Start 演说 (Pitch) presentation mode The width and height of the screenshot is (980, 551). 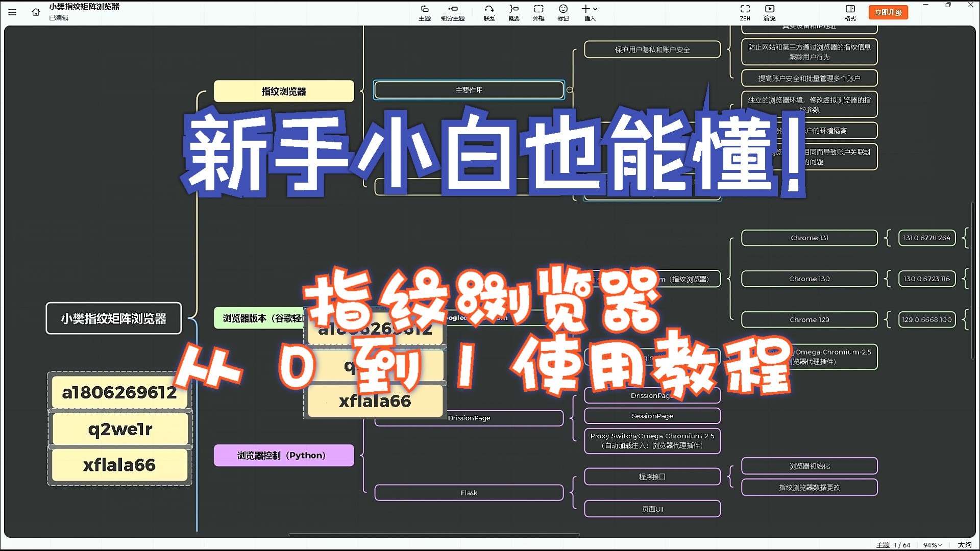pyautogui.click(x=769, y=12)
